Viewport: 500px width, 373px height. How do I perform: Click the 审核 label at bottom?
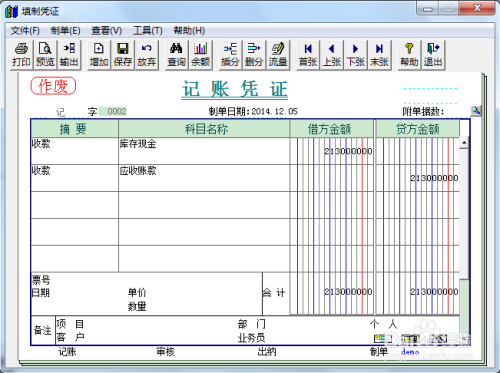(x=166, y=352)
